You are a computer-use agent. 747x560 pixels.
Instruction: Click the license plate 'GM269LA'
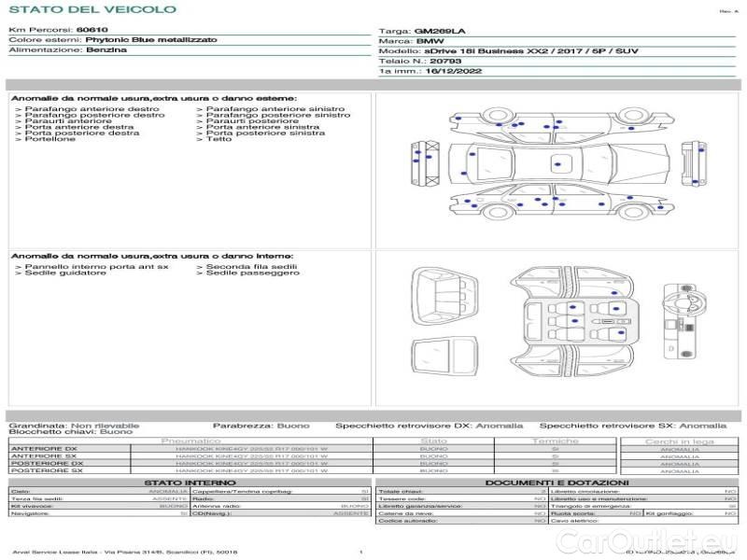(440, 32)
